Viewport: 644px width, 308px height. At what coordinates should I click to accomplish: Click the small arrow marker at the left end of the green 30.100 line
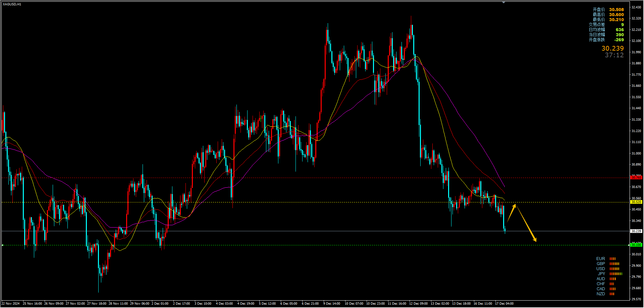[2, 245]
